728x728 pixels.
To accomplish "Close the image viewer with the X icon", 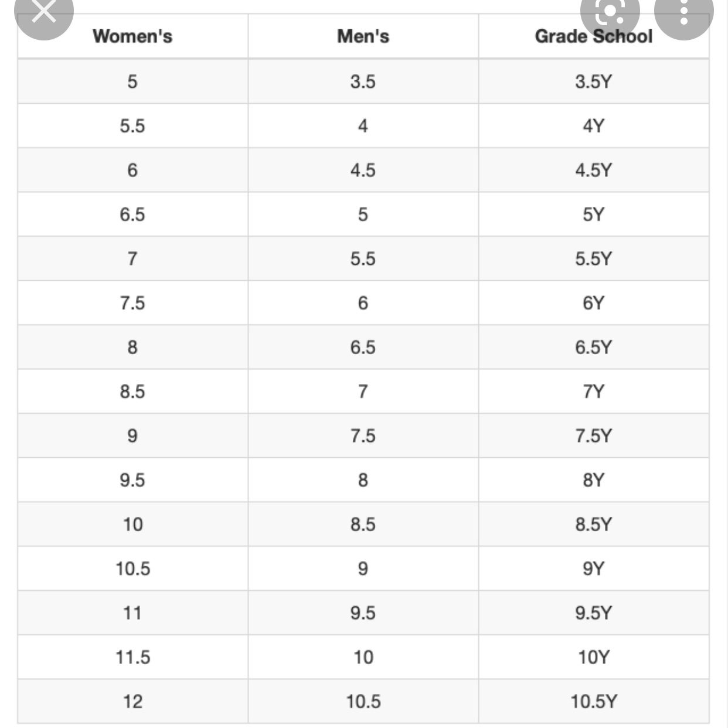I will pos(43,10).
